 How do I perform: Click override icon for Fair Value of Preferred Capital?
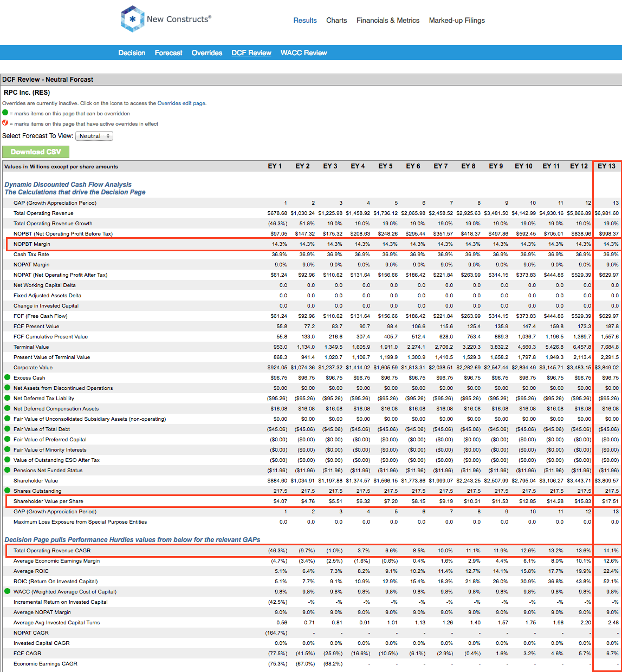click(8, 439)
